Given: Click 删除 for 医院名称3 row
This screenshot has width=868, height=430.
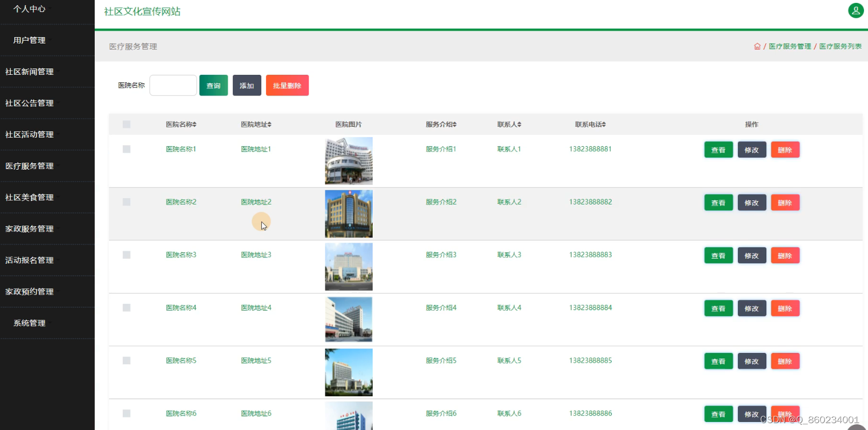Looking at the screenshot, I should 785,255.
